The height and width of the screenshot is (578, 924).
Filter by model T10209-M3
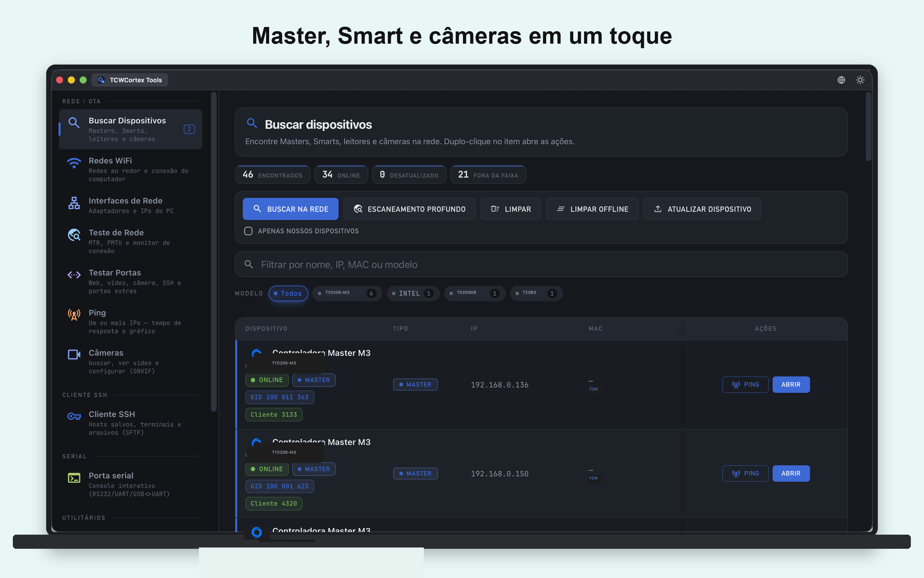(347, 293)
